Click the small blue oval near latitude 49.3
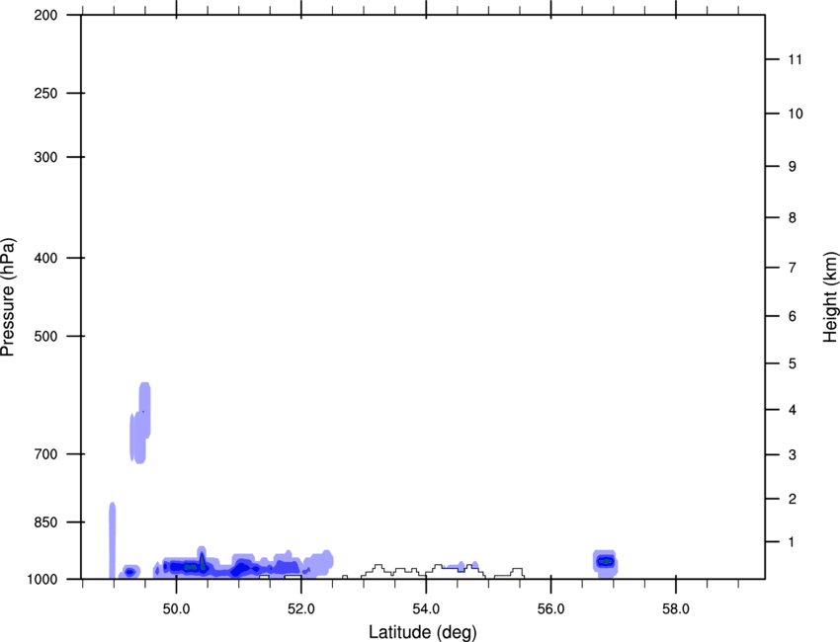Screen dimensions: 840x642 [129, 572]
